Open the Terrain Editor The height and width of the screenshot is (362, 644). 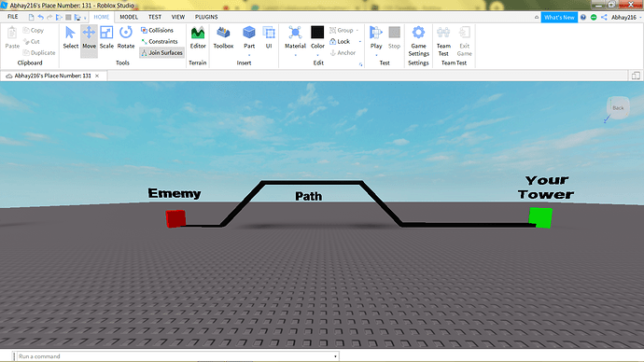[198, 37]
